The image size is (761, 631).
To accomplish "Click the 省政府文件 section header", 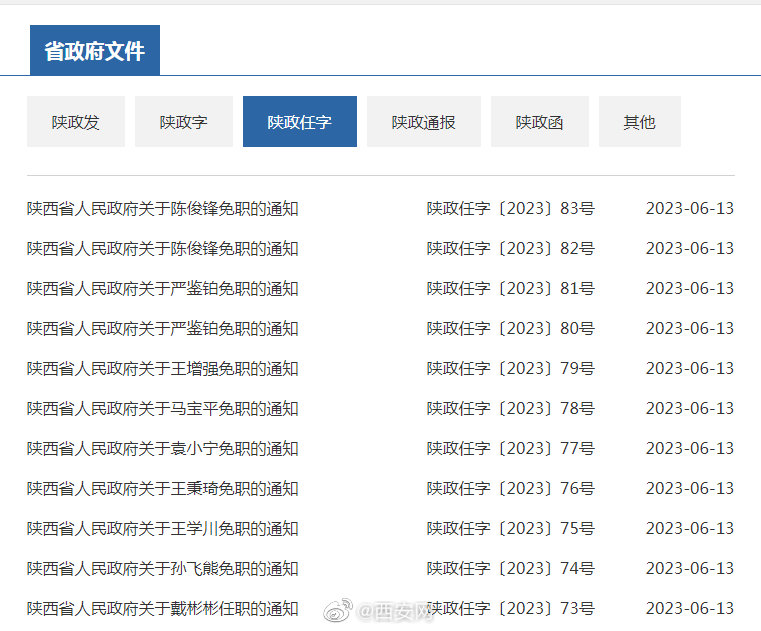I will pos(95,50).
